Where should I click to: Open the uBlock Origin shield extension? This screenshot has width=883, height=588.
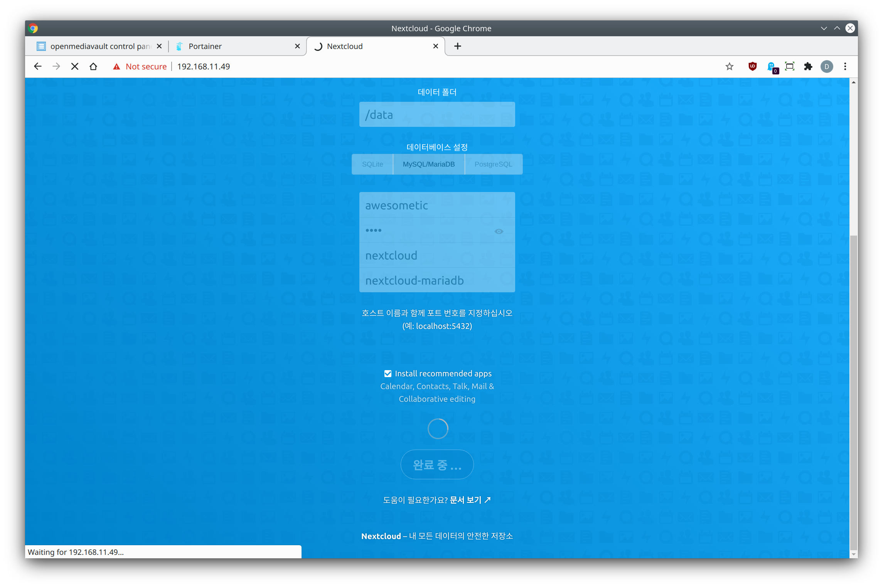coord(752,66)
